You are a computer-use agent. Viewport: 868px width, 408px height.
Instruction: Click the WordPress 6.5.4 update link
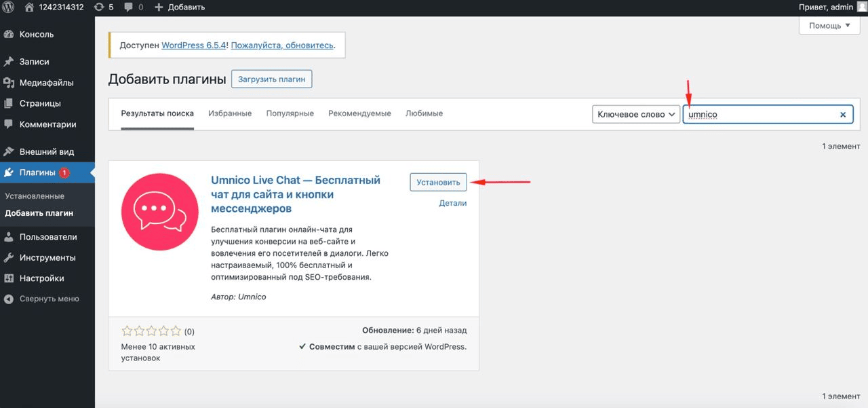pos(194,45)
